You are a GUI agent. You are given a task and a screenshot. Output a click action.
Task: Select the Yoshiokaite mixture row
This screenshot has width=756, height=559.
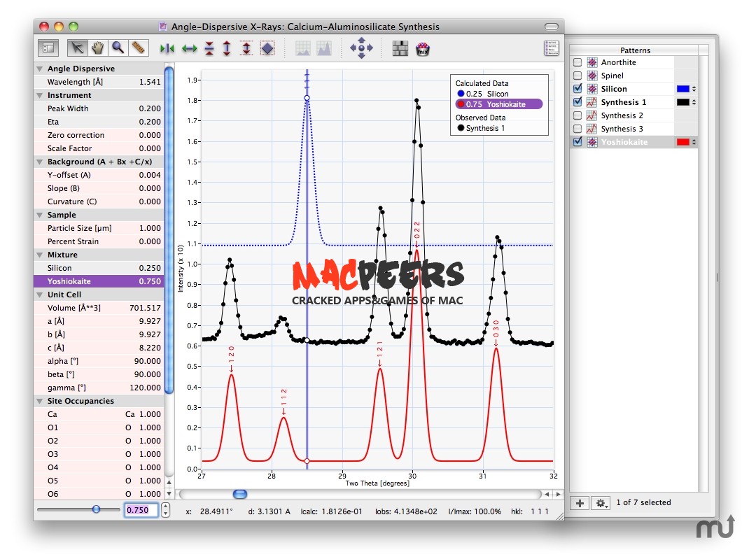pos(99,281)
